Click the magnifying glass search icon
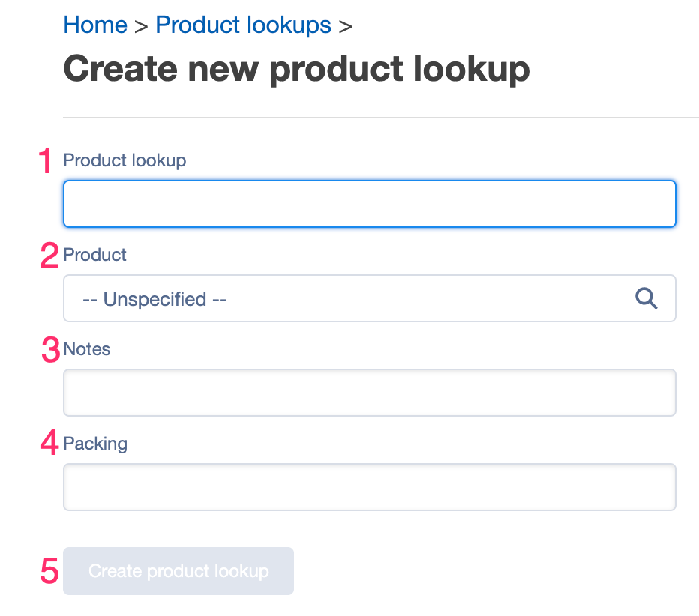 tap(646, 298)
